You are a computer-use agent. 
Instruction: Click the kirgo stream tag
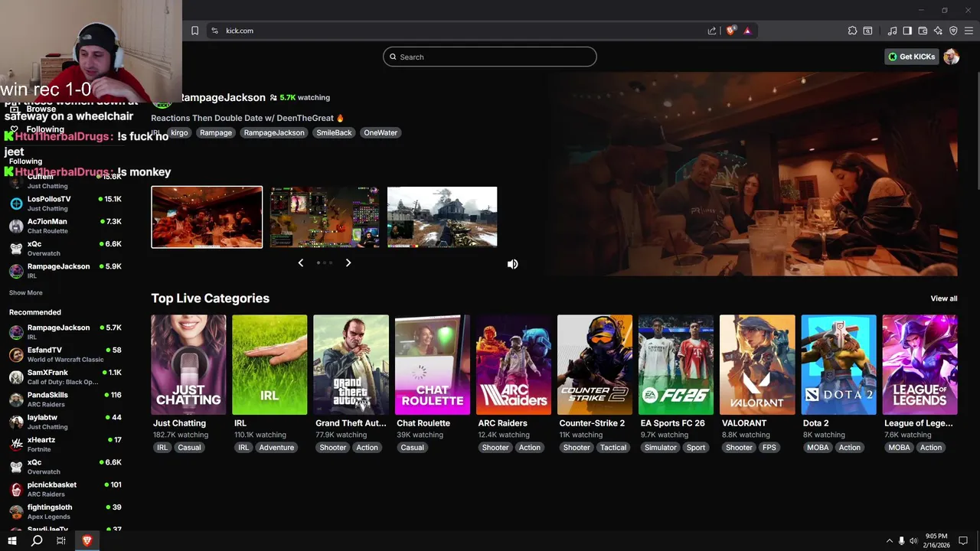(x=178, y=132)
